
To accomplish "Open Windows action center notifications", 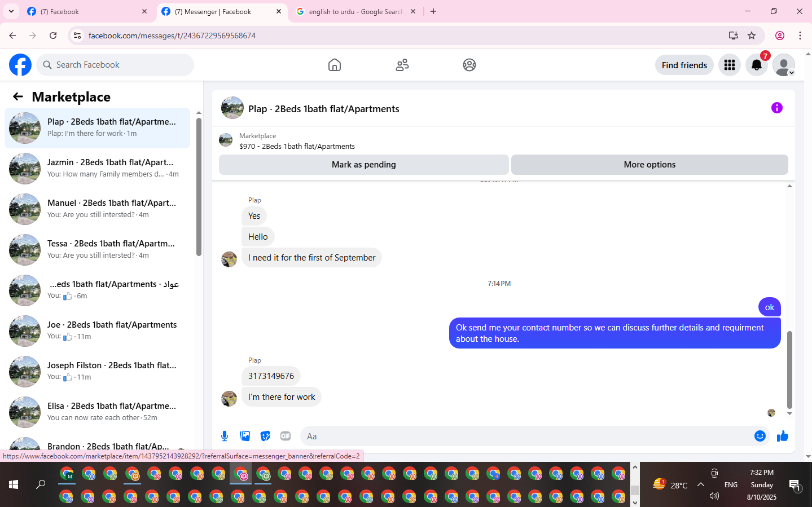I will tap(795, 485).
